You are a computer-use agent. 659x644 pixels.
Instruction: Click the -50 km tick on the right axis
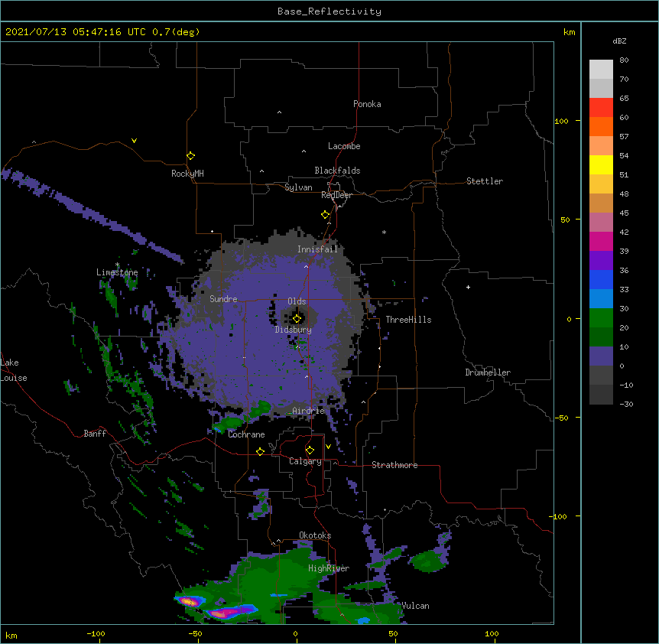click(x=561, y=418)
